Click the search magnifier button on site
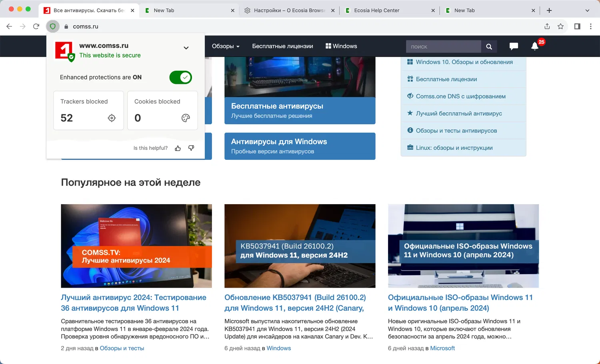This screenshot has width=600, height=364. [x=489, y=47]
